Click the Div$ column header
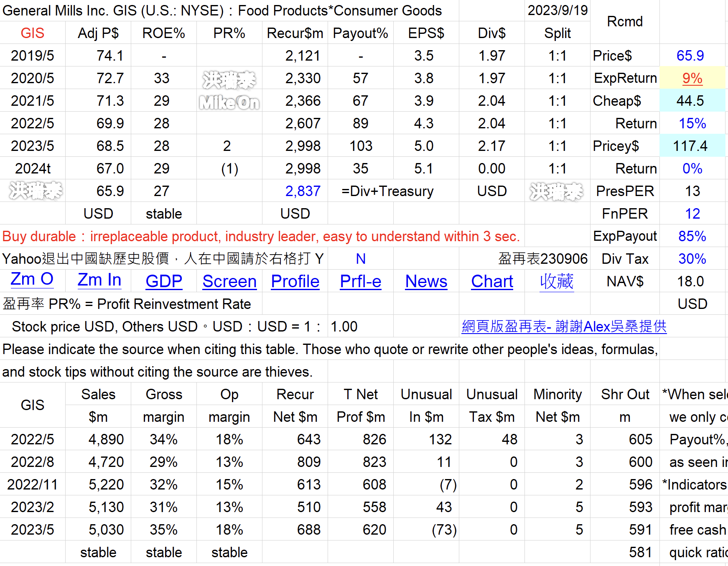Screen dimensions: 728x566 tap(492, 33)
